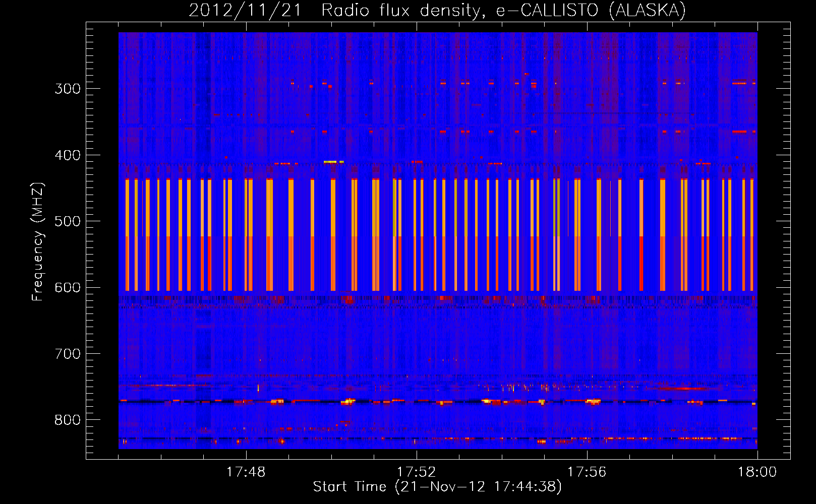This screenshot has width=816, height=504.
Task: Click the 17:48 time tick label
Action: tap(246, 472)
